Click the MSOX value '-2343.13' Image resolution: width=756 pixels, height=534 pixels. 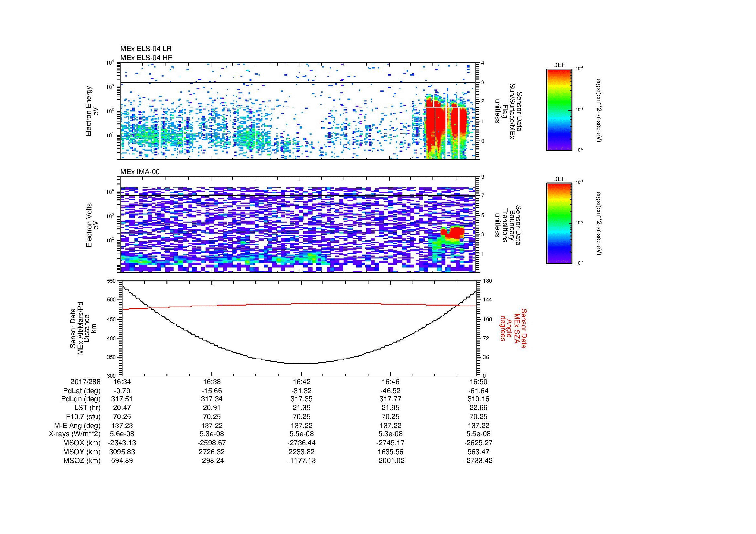tap(122, 443)
